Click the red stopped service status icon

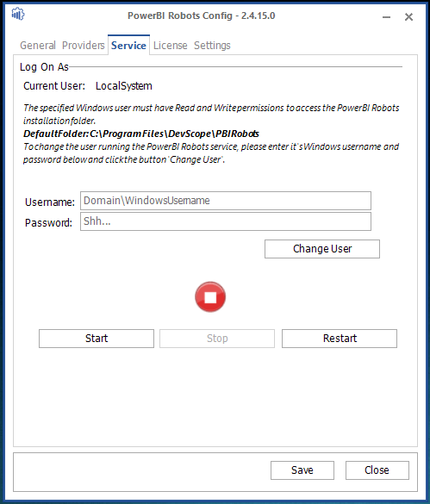pos(210,297)
